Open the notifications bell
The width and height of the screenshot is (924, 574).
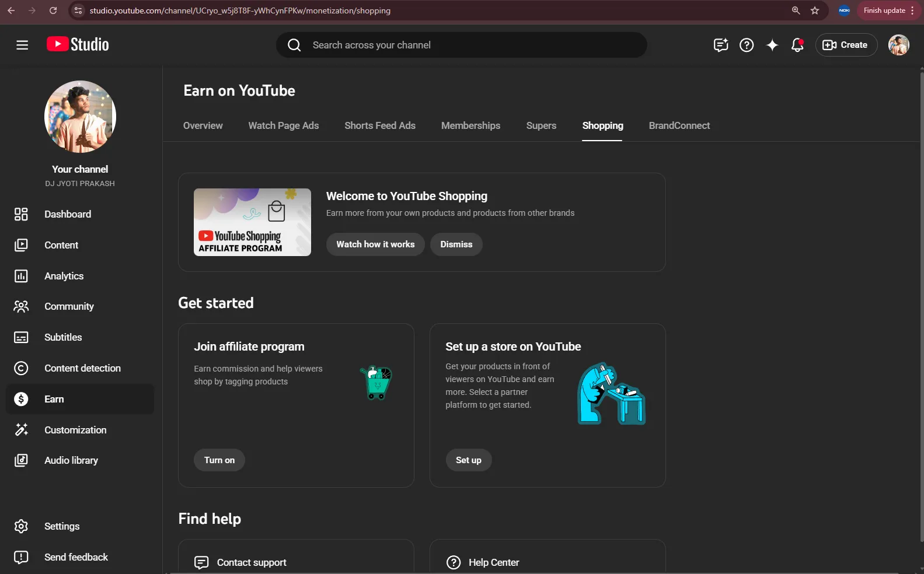tap(797, 45)
